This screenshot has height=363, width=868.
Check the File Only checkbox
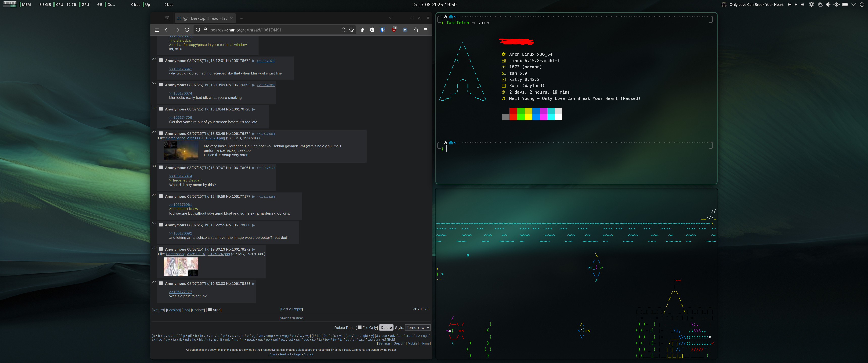click(x=360, y=327)
